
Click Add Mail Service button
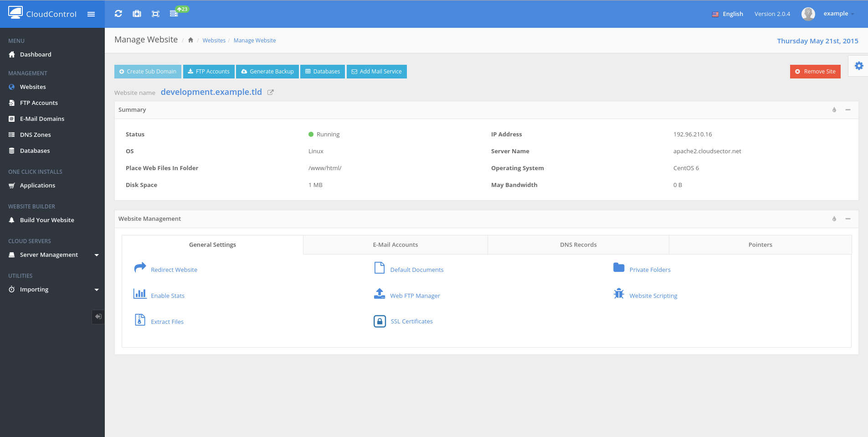[377, 72]
